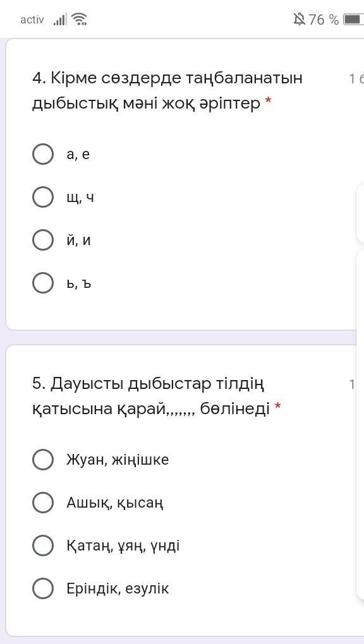The width and height of the screenshot is (364, 644).
Task: Click the 'Еріндік, езулік' label text
Action: coord(118,588)
